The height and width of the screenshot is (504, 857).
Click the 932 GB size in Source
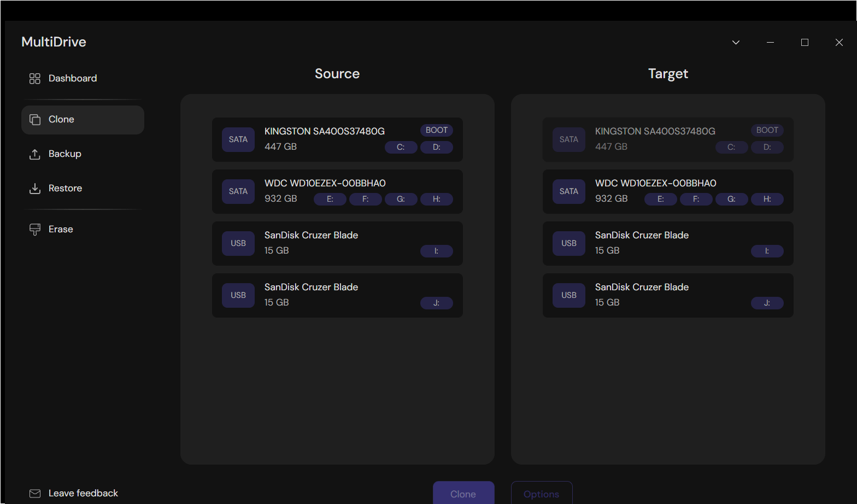tap(281, 198)
